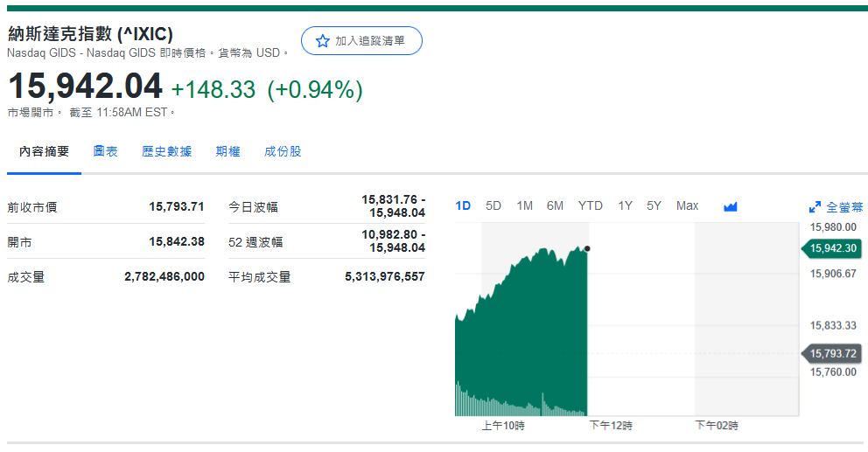Display the Max chart range

coord(687,205)
